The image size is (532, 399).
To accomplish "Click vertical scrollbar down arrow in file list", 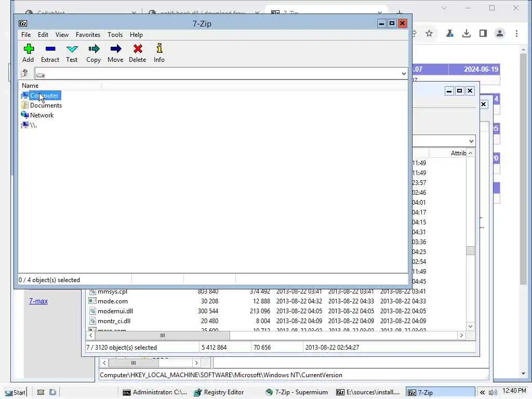I will [x=470, y=326].
